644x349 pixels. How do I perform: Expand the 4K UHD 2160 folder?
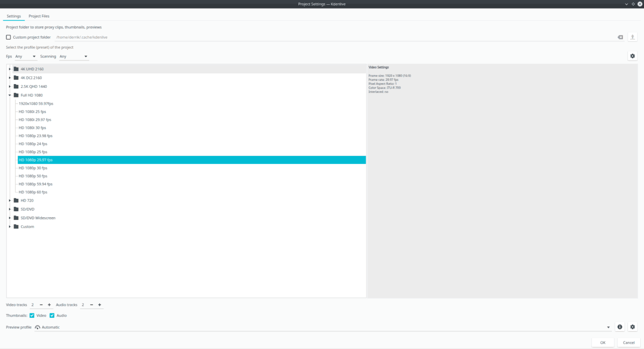(9, 69)
